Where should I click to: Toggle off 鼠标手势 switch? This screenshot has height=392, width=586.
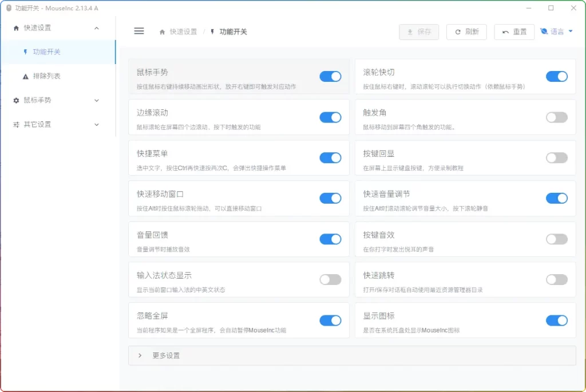(330, 77)
